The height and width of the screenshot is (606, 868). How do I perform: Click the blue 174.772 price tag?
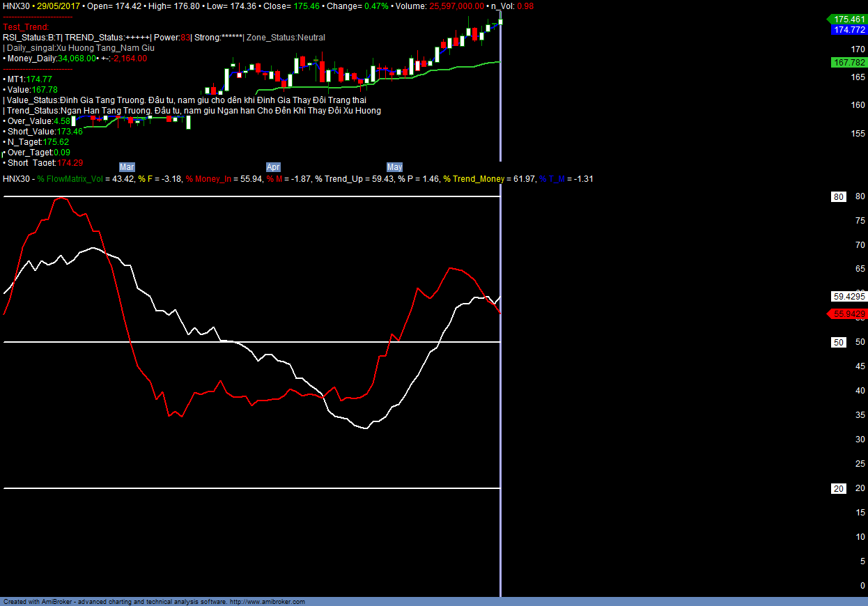pyautogui.click(x=848, y=30)
